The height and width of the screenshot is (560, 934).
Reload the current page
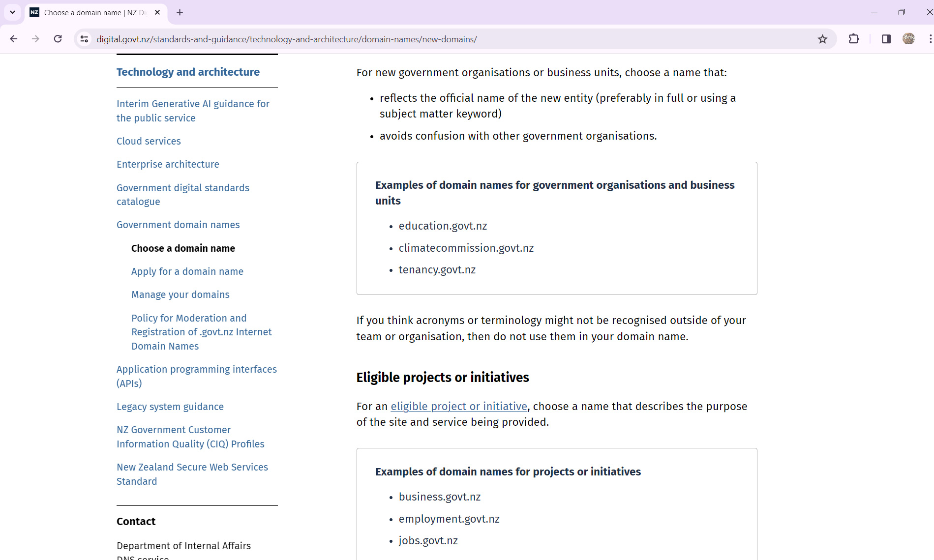pyautogui.click(x=58, y=39)
